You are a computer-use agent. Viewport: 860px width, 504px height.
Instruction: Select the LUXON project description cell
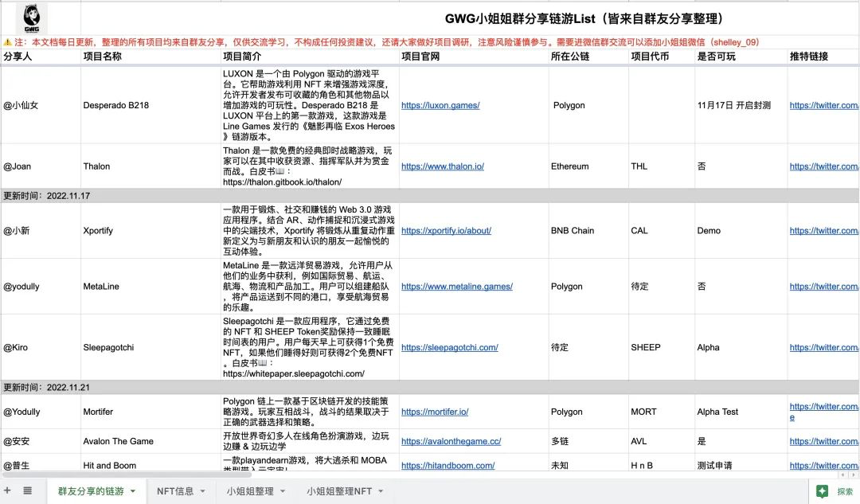point(310,105)
